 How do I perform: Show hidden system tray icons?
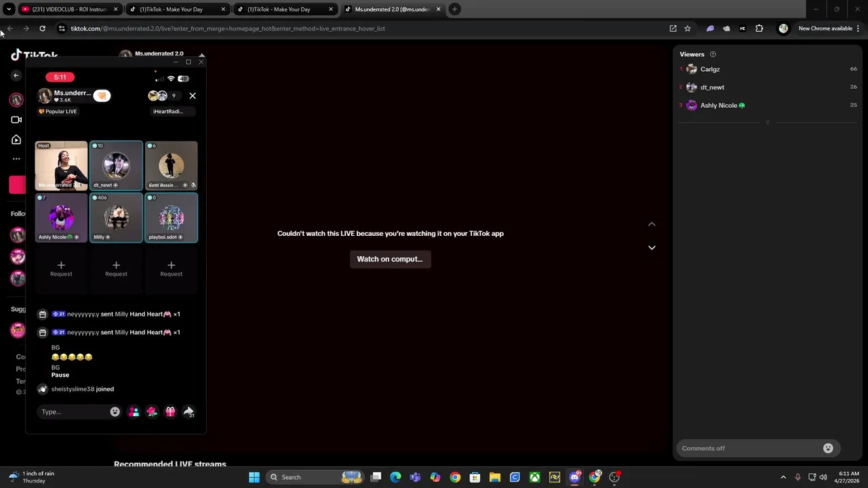pos(783,477)
